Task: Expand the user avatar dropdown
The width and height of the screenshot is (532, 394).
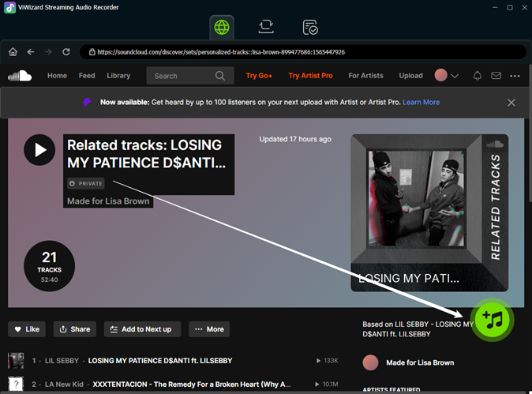Action: coord(447,76)
